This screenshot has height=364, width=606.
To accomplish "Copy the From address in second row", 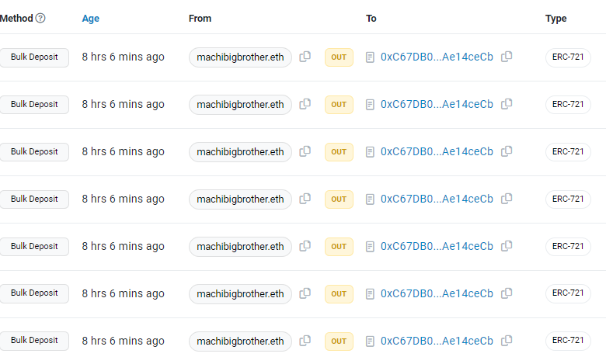I will point(305,104).
